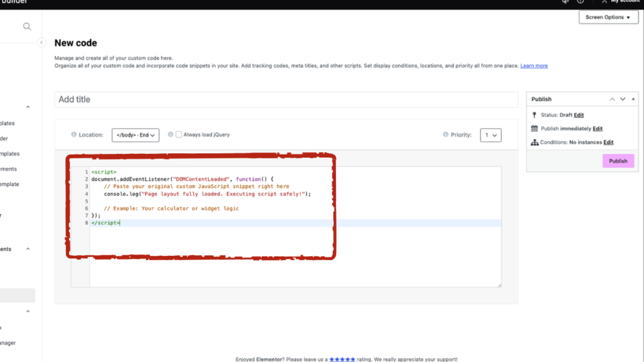This screenshot has height=362, width=644.
Task: Enable Always load jQuery checkbox
Action: pyautogui.click(x=179, y=134)
